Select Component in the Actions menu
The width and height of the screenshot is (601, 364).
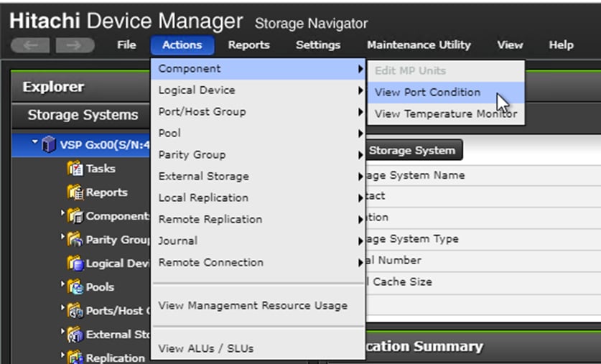[258, 69]
